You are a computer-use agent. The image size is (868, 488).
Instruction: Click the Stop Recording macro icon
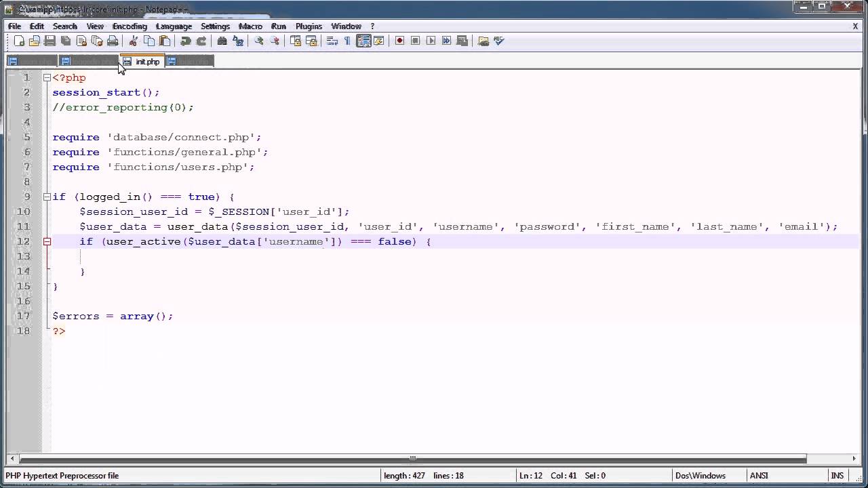click(x=416, y=41)
